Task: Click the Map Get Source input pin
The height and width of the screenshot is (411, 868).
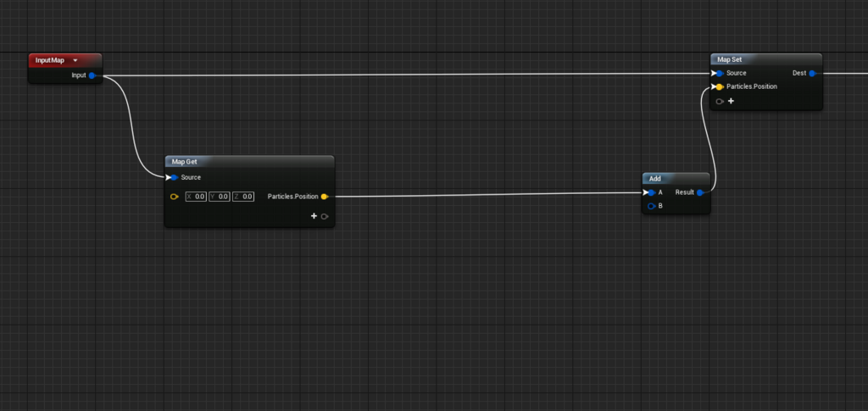Action: (174, 178)
